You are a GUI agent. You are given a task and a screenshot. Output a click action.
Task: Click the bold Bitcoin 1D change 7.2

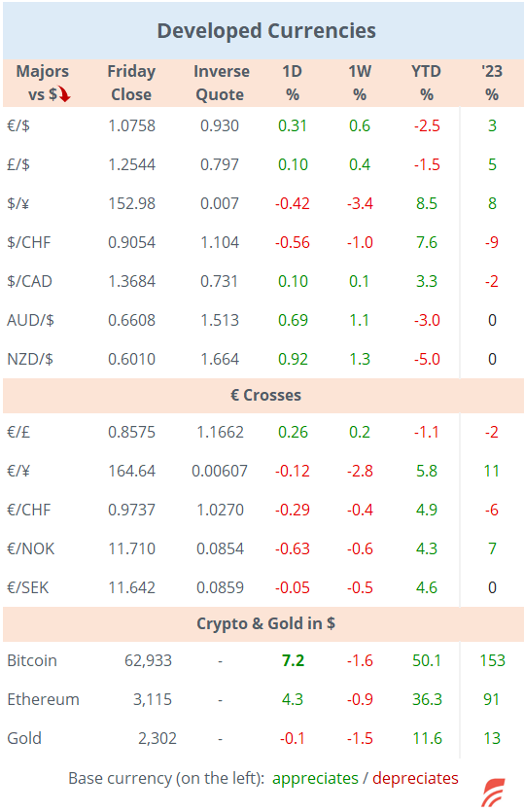[x=293, y=660]
